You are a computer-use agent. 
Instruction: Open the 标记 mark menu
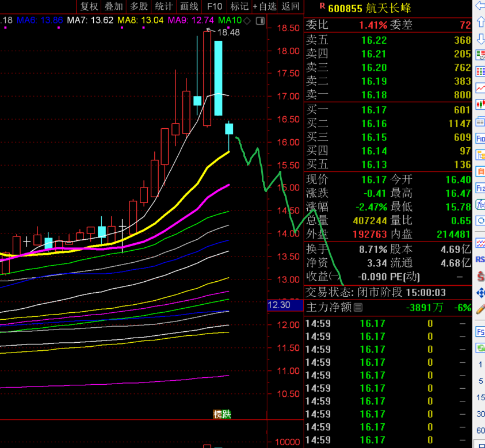point(239,6)
